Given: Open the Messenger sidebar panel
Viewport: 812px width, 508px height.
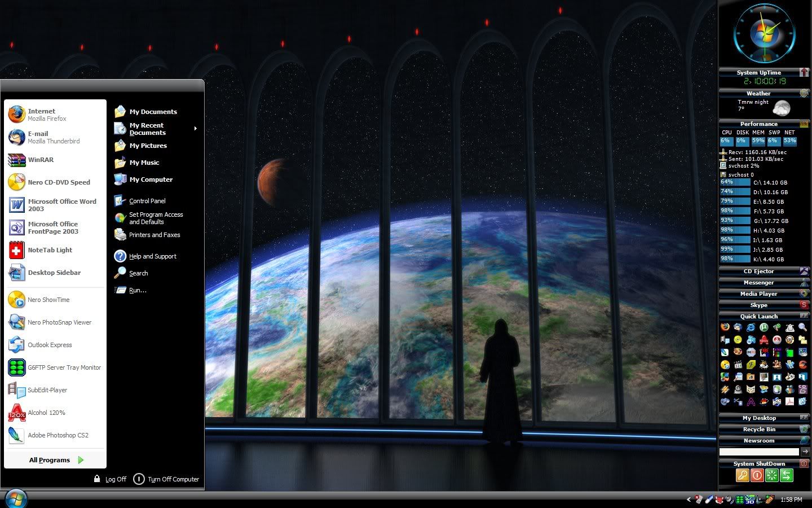Looking at the screenshot, I should [764, 282].
